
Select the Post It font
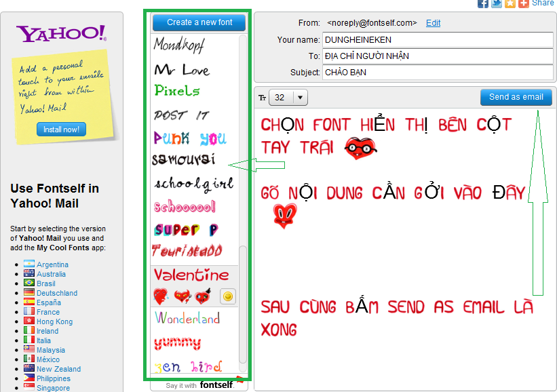click(x=182, y=115)
